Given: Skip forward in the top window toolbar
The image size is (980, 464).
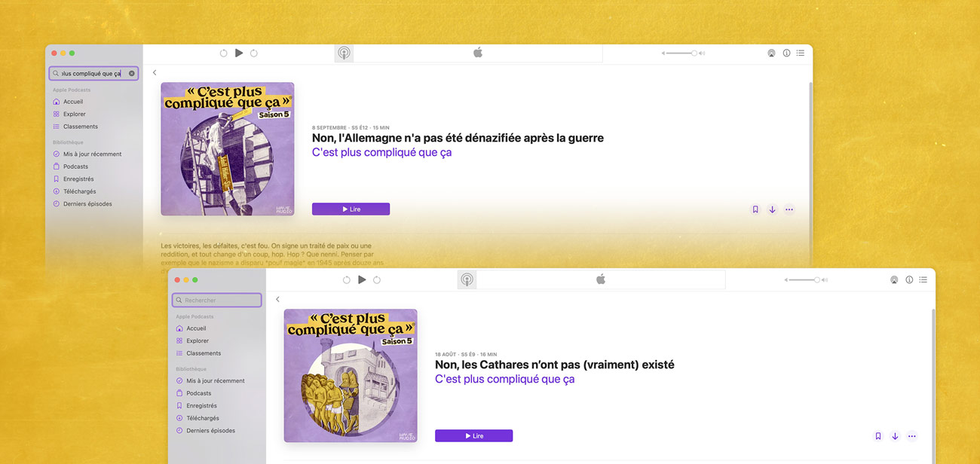Looking at the screenshot, I should (x=254, y=53).
